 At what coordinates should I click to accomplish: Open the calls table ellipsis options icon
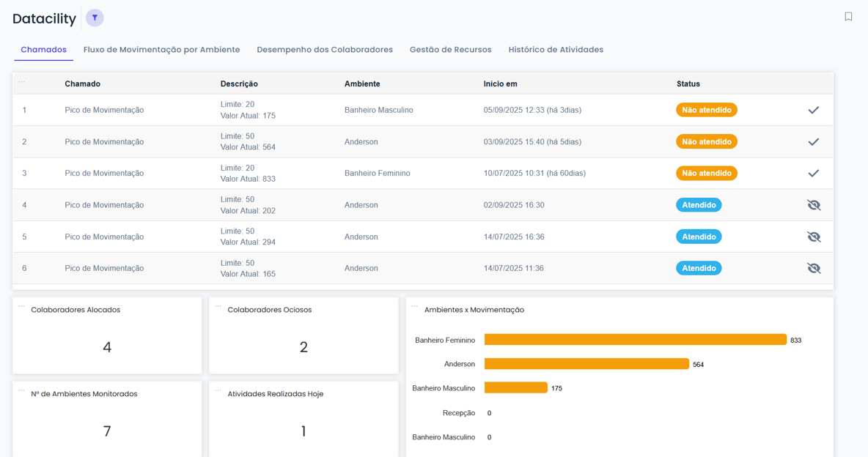[21, 82]
